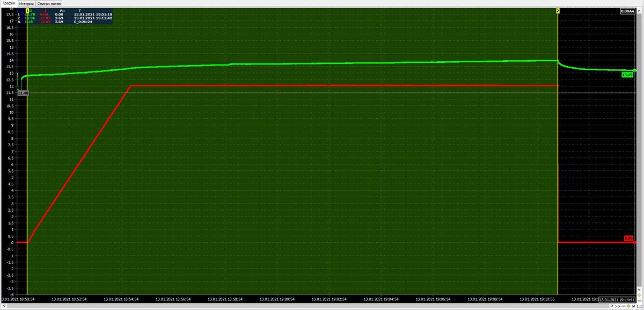Reset zoom with the 1:1 button
This screenshot has width=644, height=310.
click(x=639, y=306)
